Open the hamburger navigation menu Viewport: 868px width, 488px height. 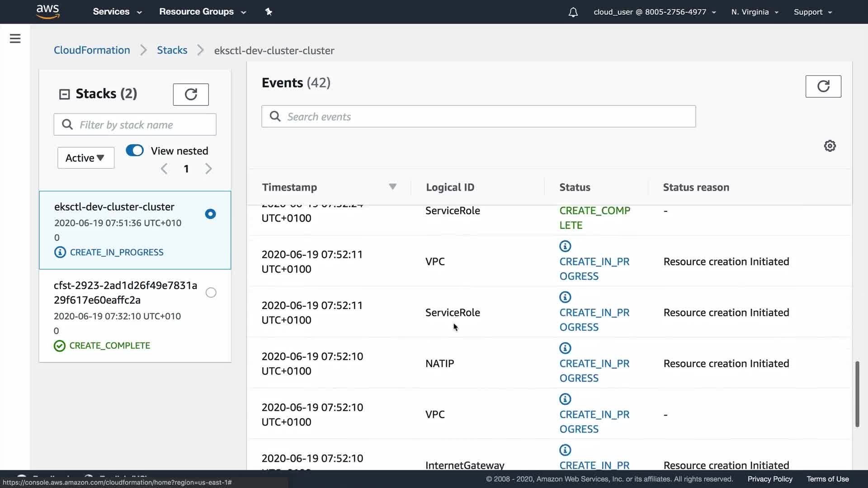tap(15, 39)
